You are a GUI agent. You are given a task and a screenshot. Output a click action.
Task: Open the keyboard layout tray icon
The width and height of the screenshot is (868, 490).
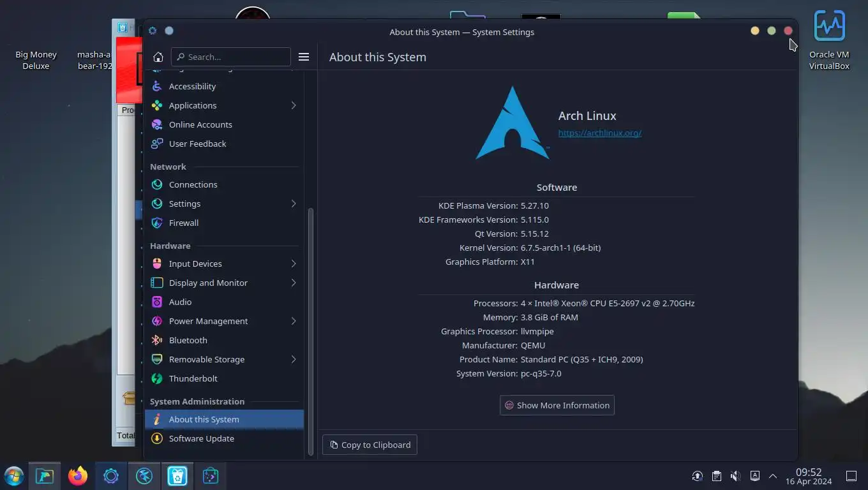click(754, 476)
